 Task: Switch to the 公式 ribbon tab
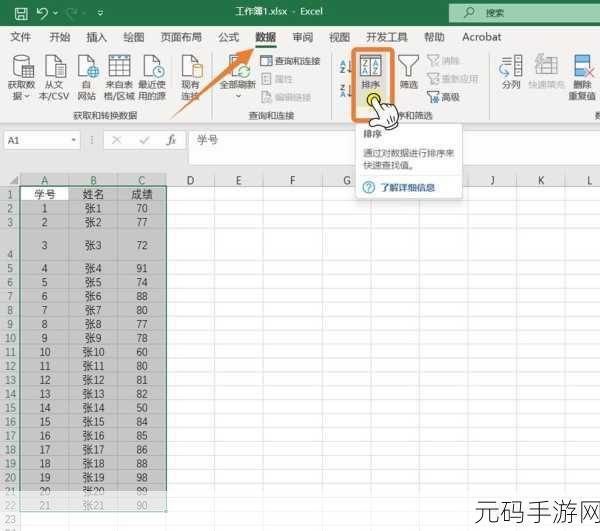tap(228, 37)
